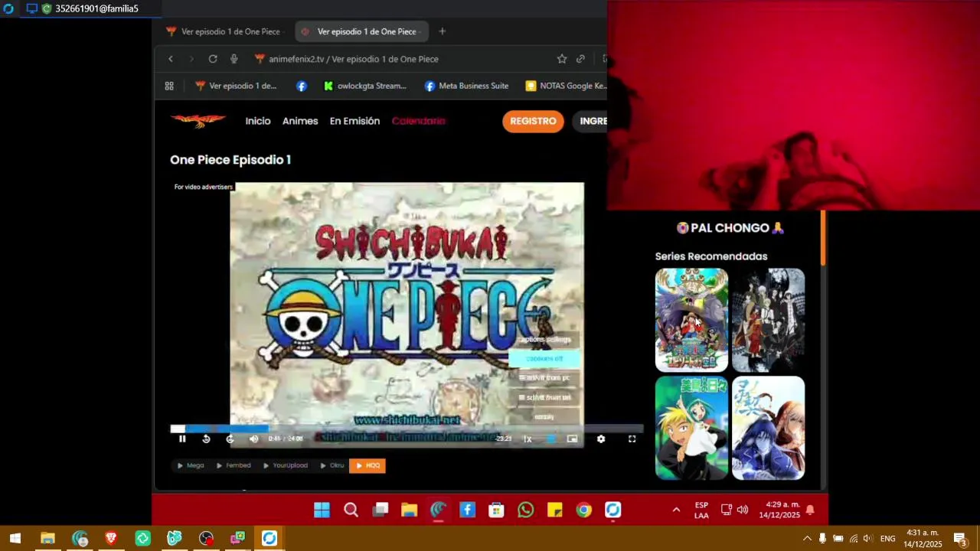
Task: Select the YourUpload video server
Action: [285, 465]
